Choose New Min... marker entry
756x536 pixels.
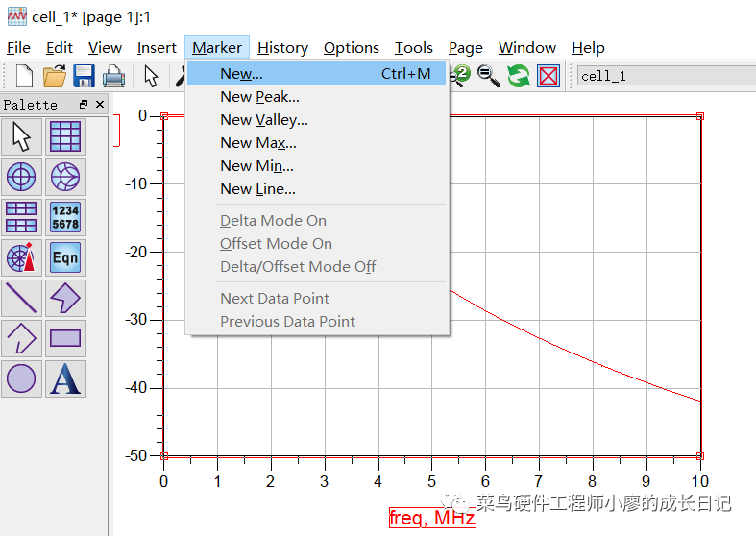point(317,166)
